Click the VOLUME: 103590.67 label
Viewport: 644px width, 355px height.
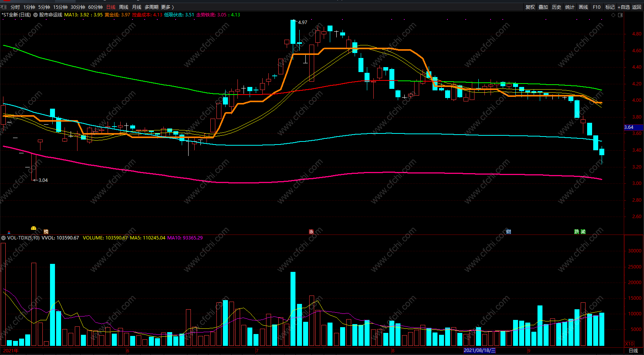coord(105,238)
